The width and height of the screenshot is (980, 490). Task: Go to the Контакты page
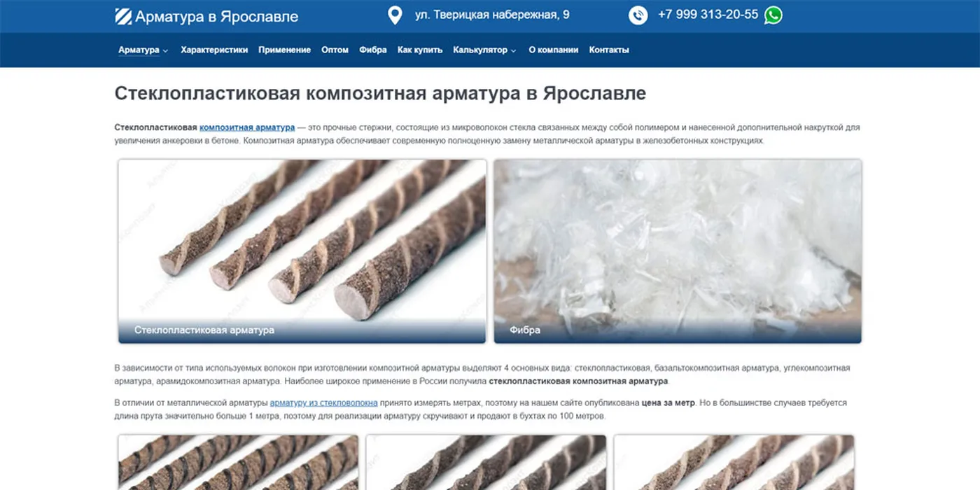[x=609, y=50]
